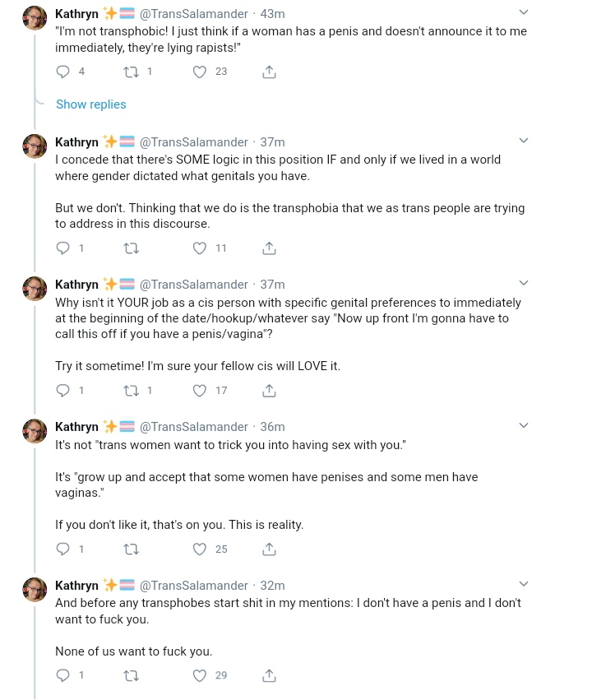Retweet the 36m tweet
The width and height of the screenshot is (592, 700).
[x=132, y=549]
